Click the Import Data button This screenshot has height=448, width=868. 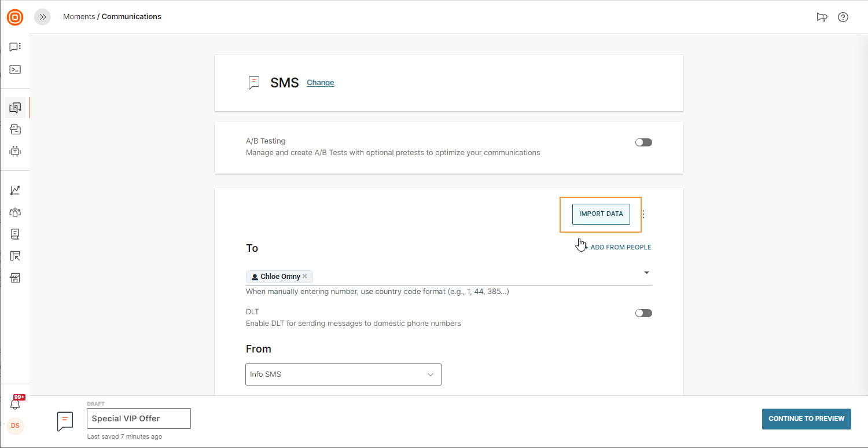601,214
